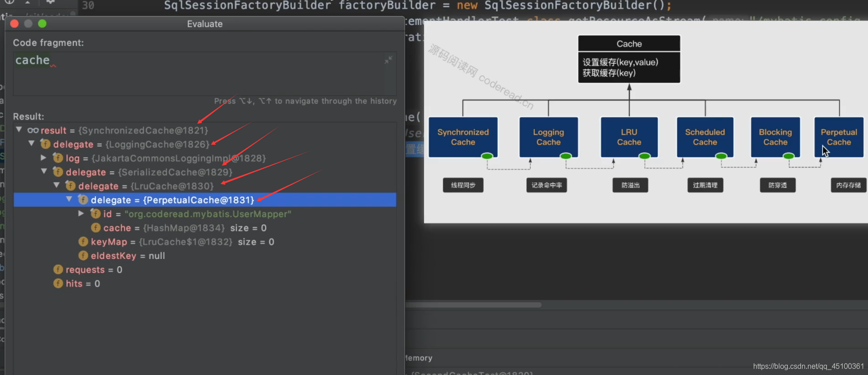868x375 pixels.
Task: Click the LRU Cache diagram box
Action: (x=629, y=137)
